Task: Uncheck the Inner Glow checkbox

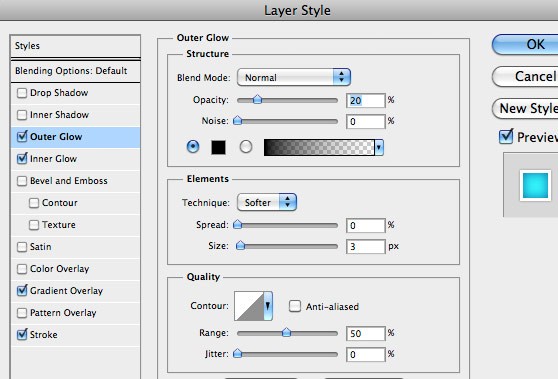Action: 22,159
